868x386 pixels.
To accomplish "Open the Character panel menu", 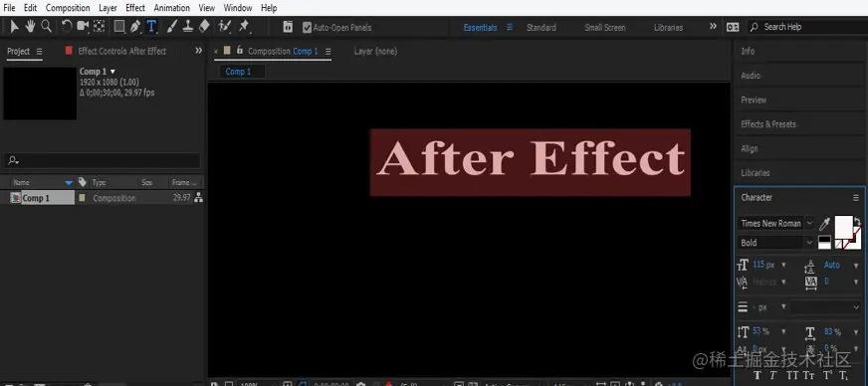I will [x=856, y=197].
